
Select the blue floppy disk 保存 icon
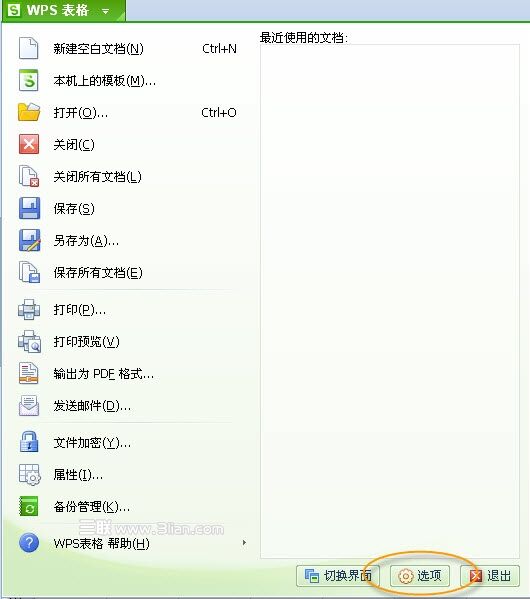tap(29, 208)
